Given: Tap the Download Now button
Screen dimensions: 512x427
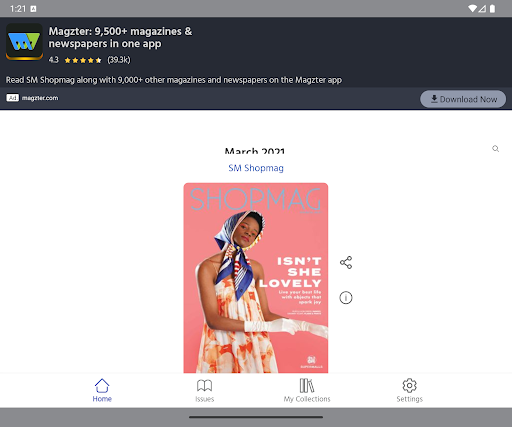Looking at the screenshot, I should click(x=463, y=99).
